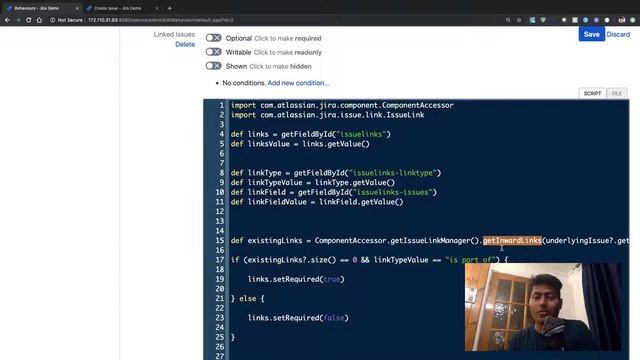The width and height of the screenshot is (640, 360).
Task: Toggle Writable switch to make field readonly
Action: pyautogui.click(x=213, y=52)
